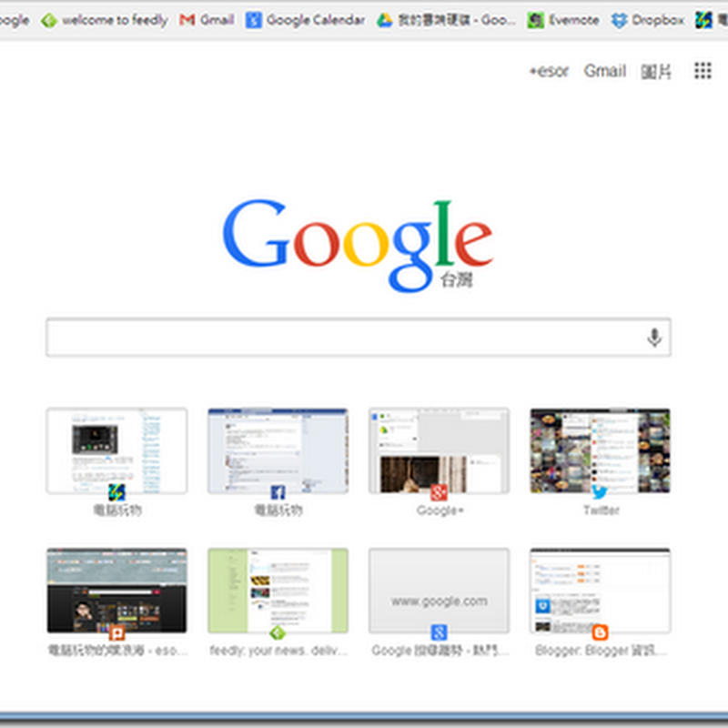This screenshot has height=728, width=728.
Task: Focus the Google search box
Action: click(x=359, y=338)
